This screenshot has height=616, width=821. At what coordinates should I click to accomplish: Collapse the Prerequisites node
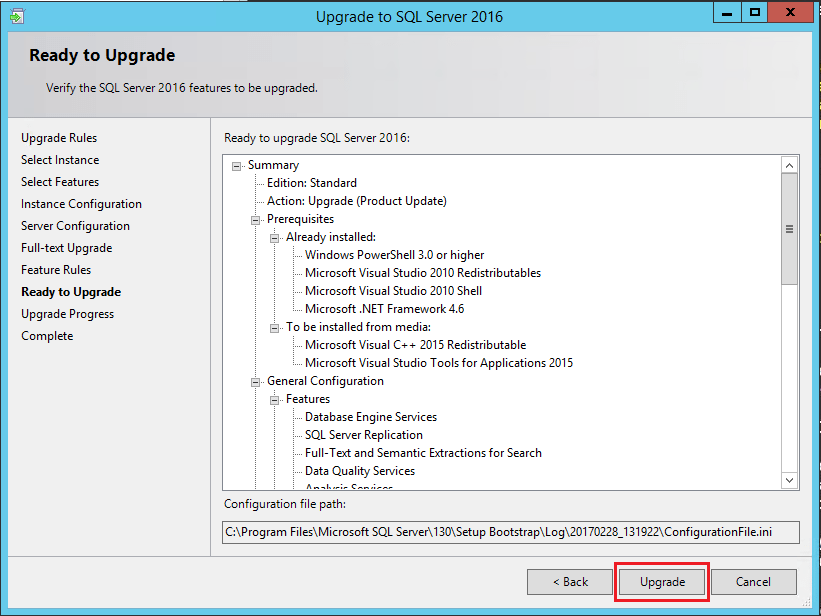256,220
